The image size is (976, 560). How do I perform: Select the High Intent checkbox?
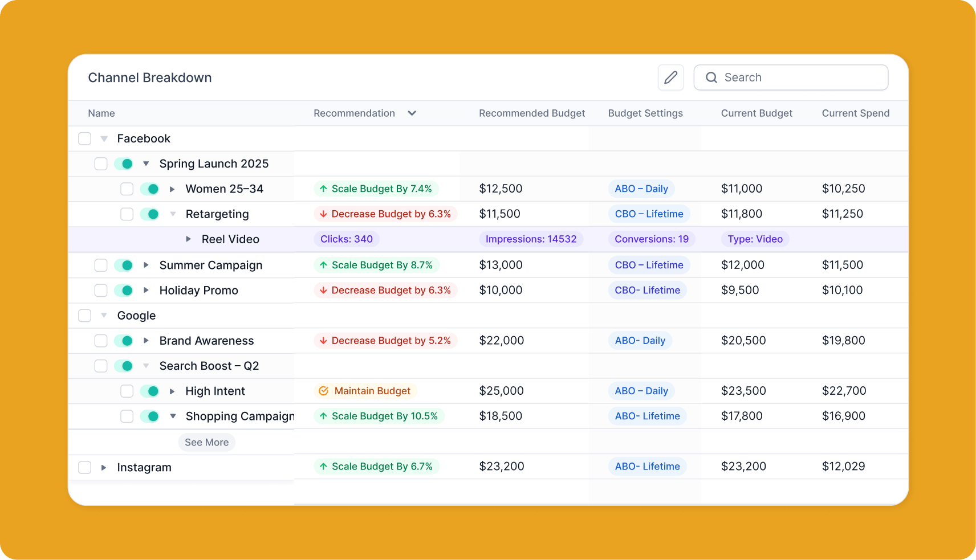pyautogui.click(x=127, y=391)
